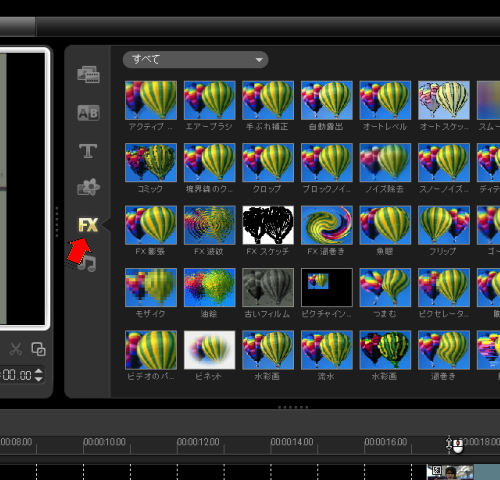Viewport: 500px width, 480px height.
Task: Select the 境界線のク.. filter thumbnail
Action: point(210,162)
